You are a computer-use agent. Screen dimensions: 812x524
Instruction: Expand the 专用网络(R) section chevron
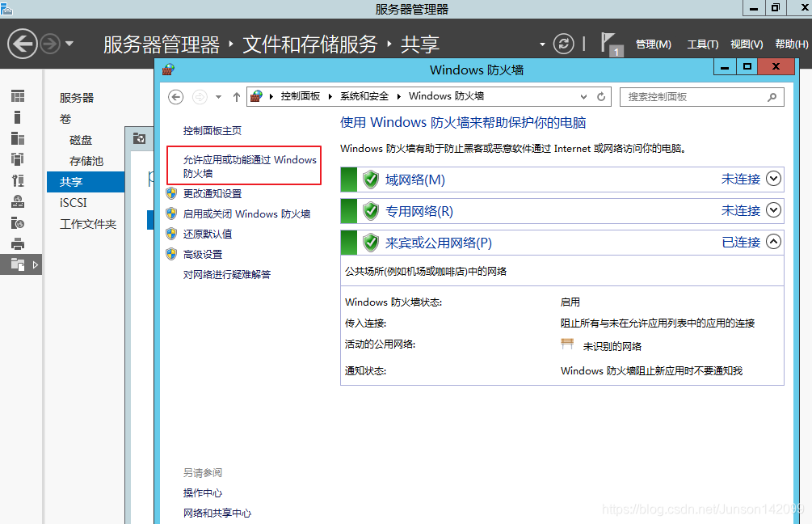click(773, 210)
